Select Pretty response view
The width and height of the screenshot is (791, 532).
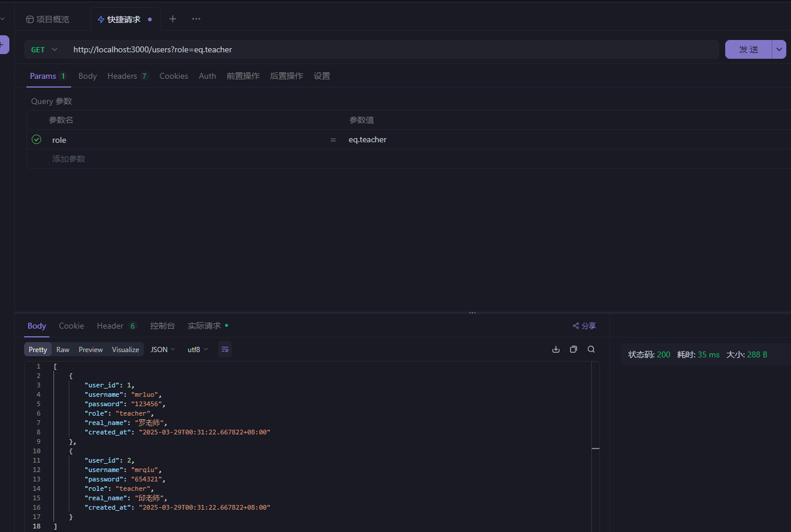38,349
